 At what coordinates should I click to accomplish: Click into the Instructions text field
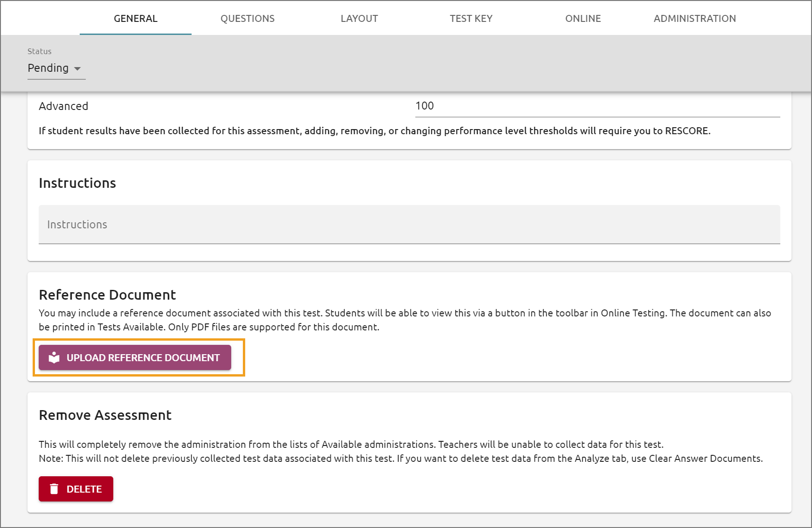pos(409,225)
